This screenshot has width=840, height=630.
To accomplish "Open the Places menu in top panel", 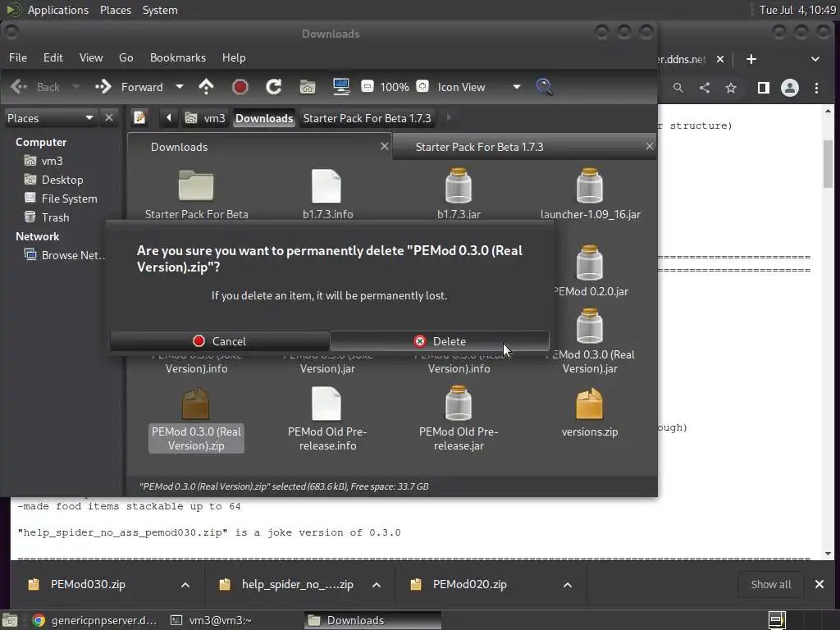I will (x=115, y=10).
